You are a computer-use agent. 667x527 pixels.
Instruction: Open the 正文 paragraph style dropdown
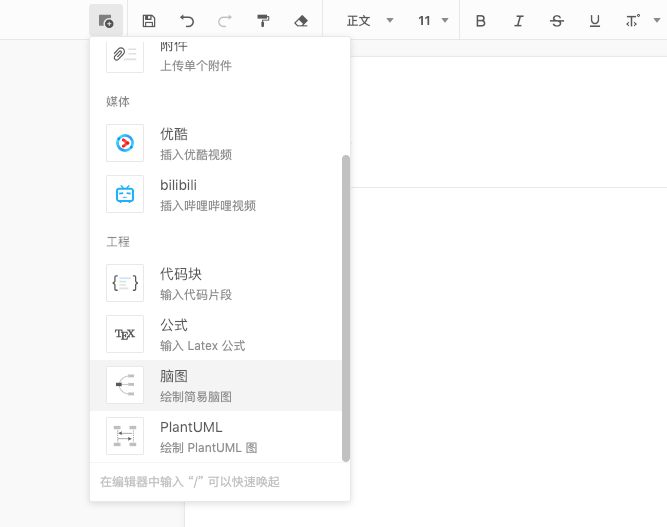click(x=370, y=20)
